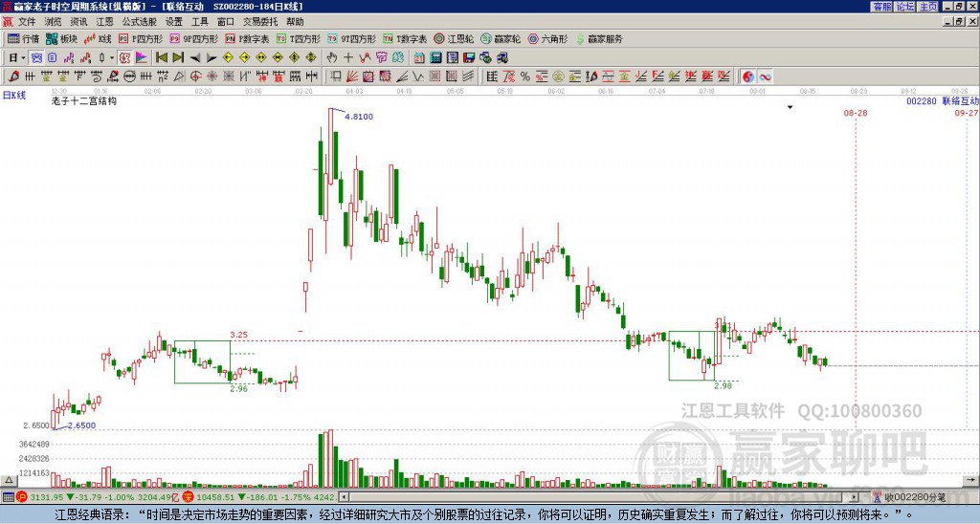The image size is (980, 524).
Task: Click the 客服 link
Action: [881, 7]
